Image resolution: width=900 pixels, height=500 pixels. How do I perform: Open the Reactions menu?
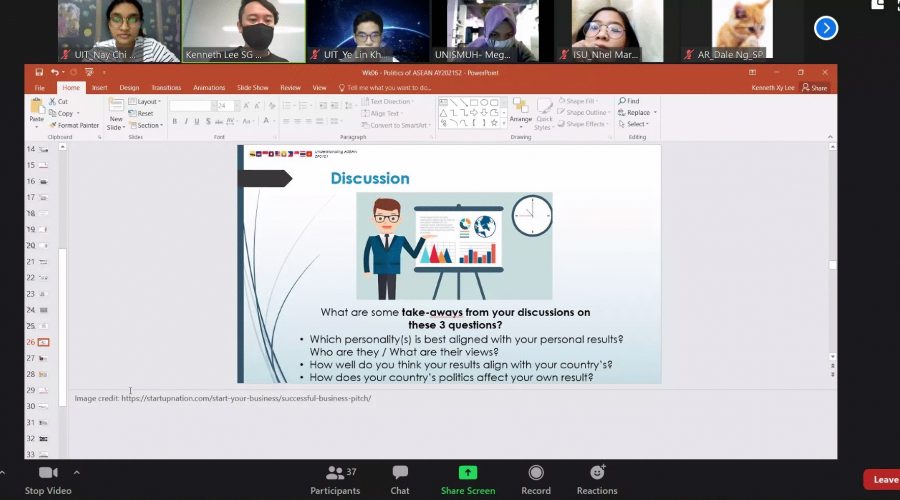(x=597, y=473)
